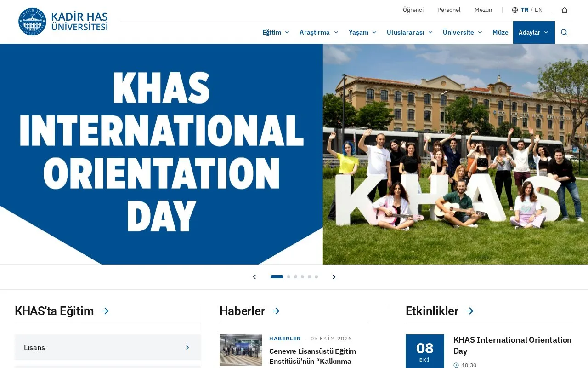Click the Haberler heading text
The image size is (588, 368).
pyautogui.click(x=242, y=311)
